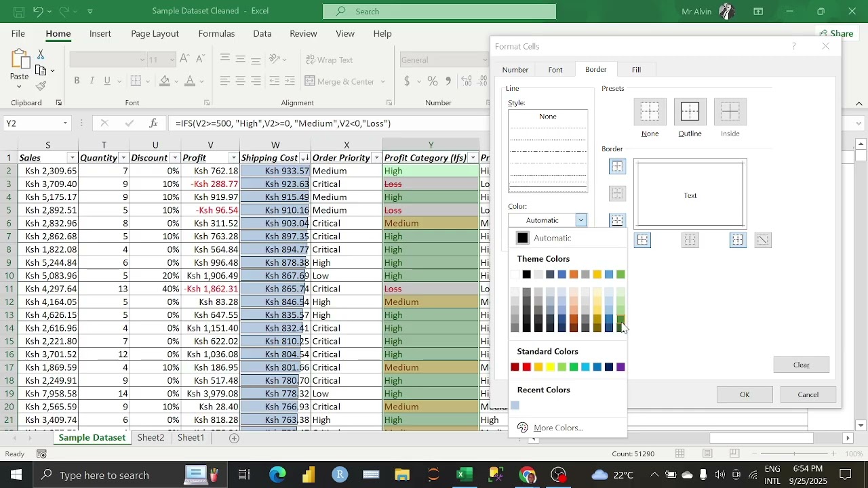Click the Format Cells help question mark
868x488 pixels.
click(x=793, y=46)
